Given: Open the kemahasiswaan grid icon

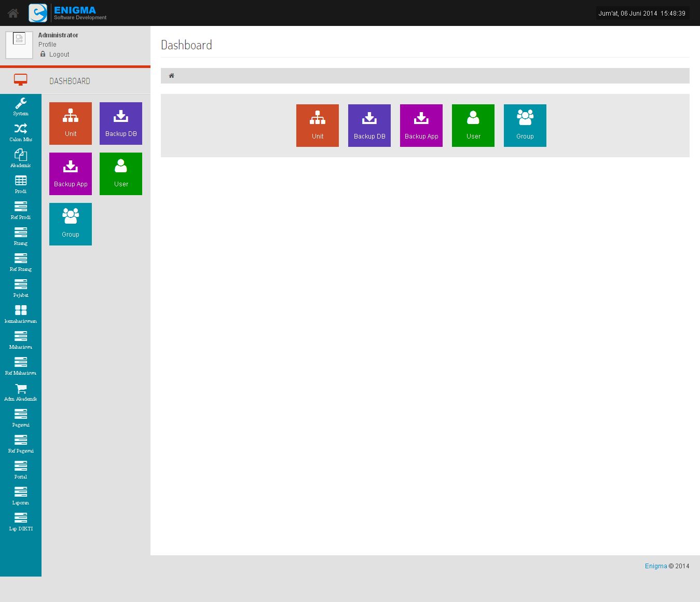Looking at the screenshot, I should [21, 314].
